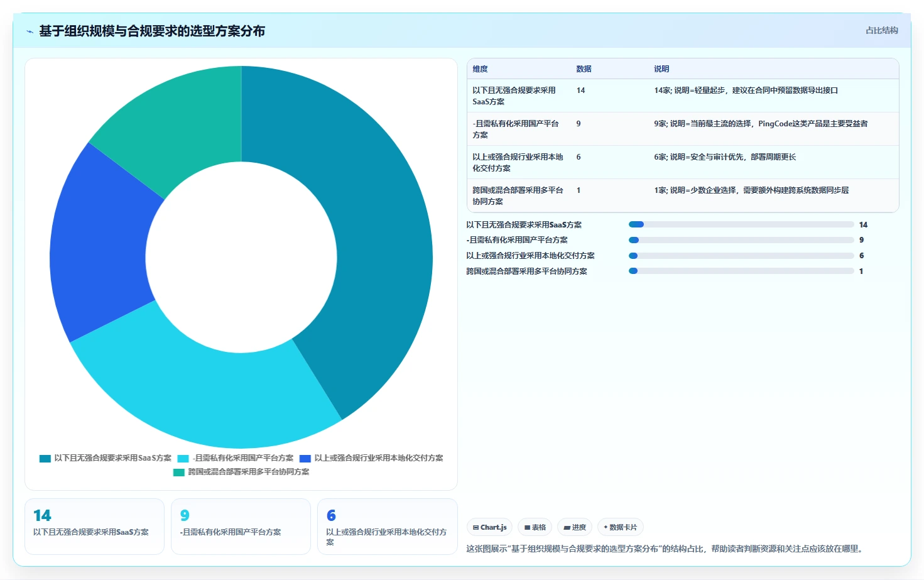Select table row -且需私有化采用国产平台方案
Viewport: 924px width, 580px height.
coord(683,129)
